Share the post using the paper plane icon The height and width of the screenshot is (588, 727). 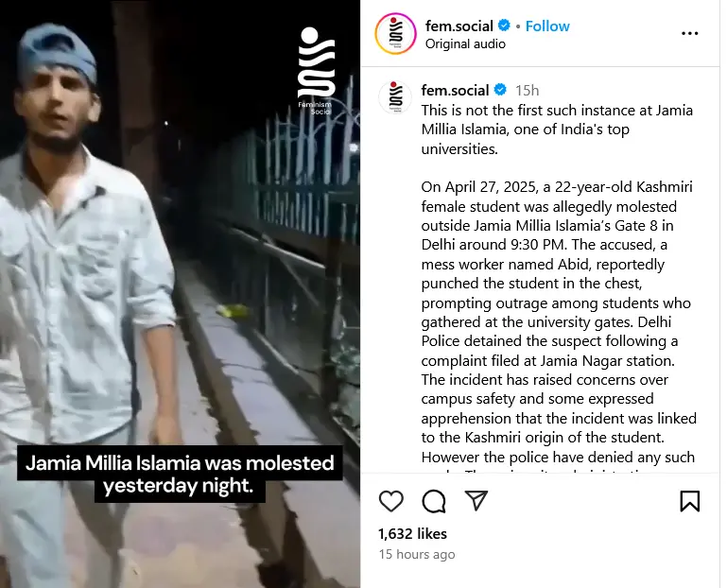476,501
